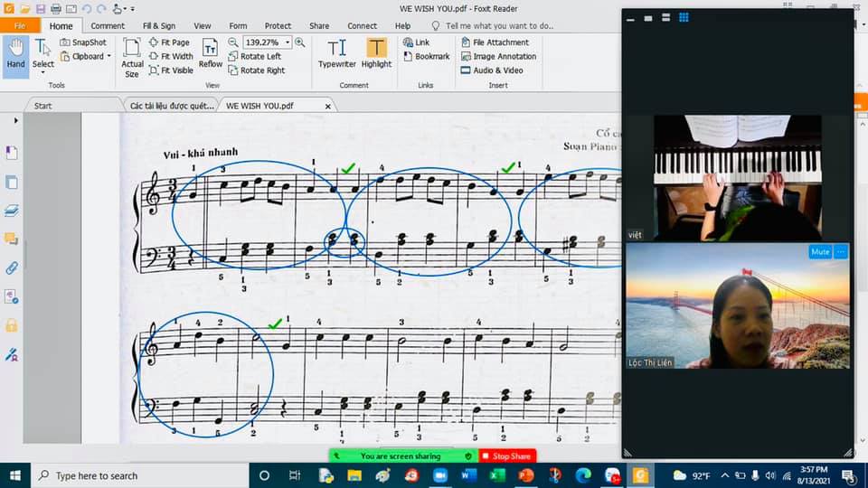The height and width of the screenshot is (488, 868).
Task: Add a Bookmark
Action: click(x=426, y=56)
